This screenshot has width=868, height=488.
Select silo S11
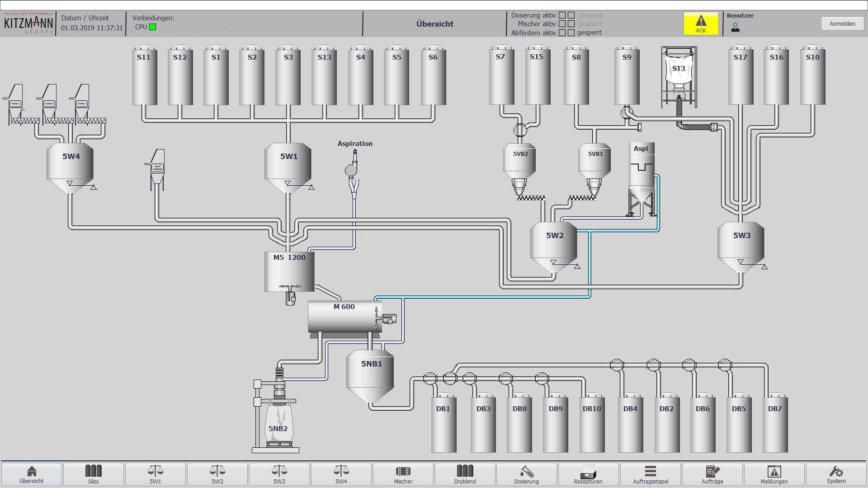coord(144,75)
